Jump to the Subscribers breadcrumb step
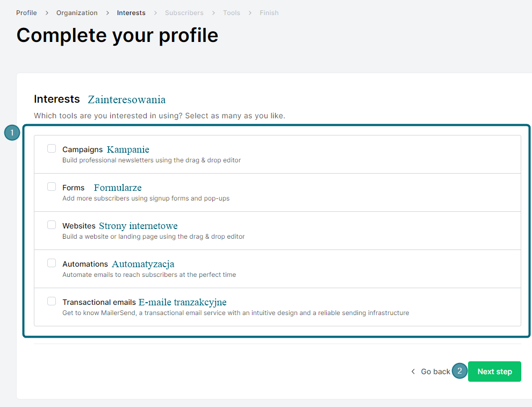The width and height of the screenshot is (532, 407). (184, 13)
